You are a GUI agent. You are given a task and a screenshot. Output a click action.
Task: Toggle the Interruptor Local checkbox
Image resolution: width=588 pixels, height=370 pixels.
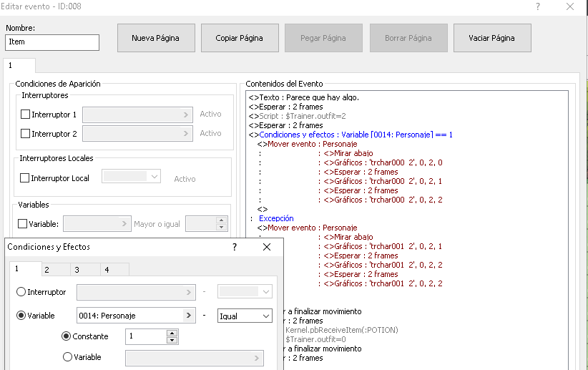(x=25, y=178)
